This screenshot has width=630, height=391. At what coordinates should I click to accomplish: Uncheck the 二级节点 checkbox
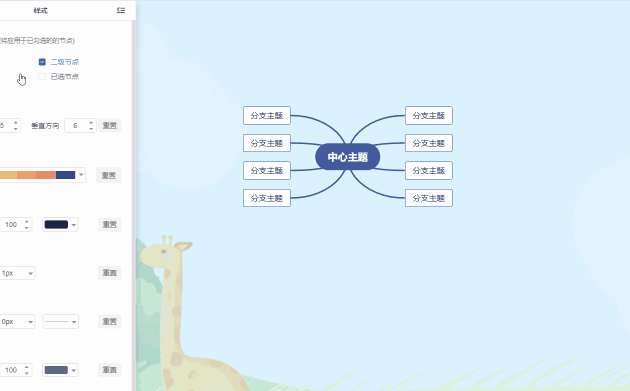(x=42, y=62)
